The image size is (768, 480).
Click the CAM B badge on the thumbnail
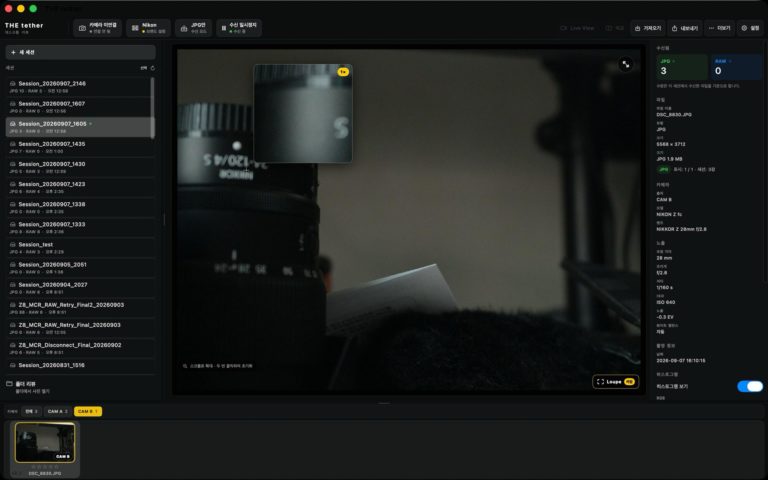tap(63, 456)
